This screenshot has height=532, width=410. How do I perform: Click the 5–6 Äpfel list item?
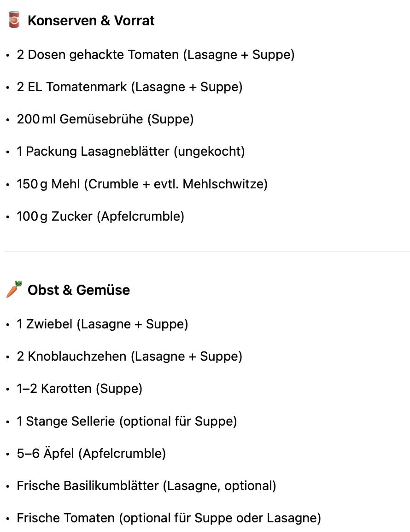tap(91, 453)
